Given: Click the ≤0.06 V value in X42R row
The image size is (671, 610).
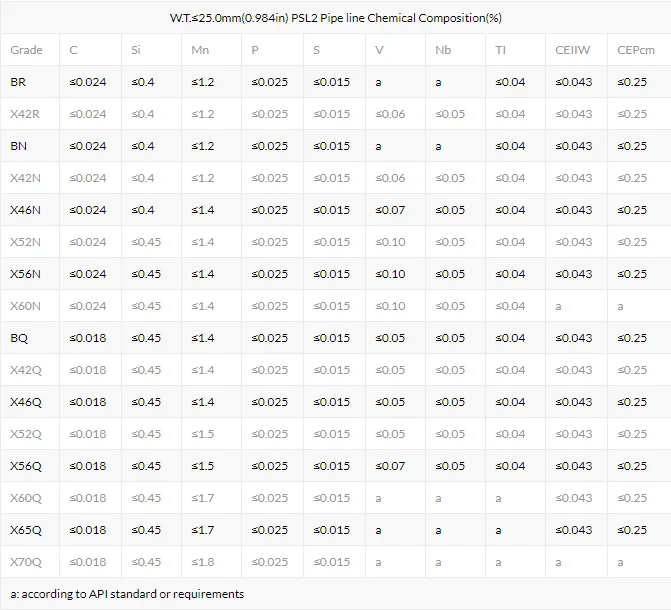Looking at the screenshot, I should click(390, 114).
